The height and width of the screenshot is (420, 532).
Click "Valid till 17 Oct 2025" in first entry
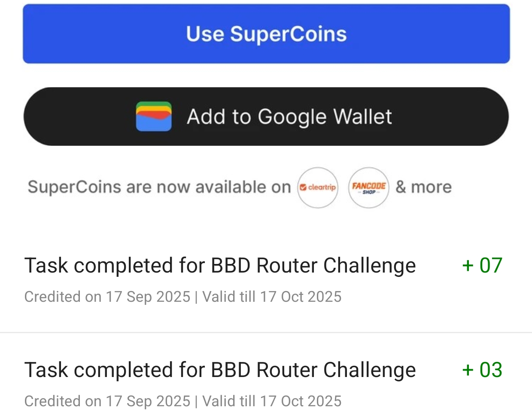point(272,297)
